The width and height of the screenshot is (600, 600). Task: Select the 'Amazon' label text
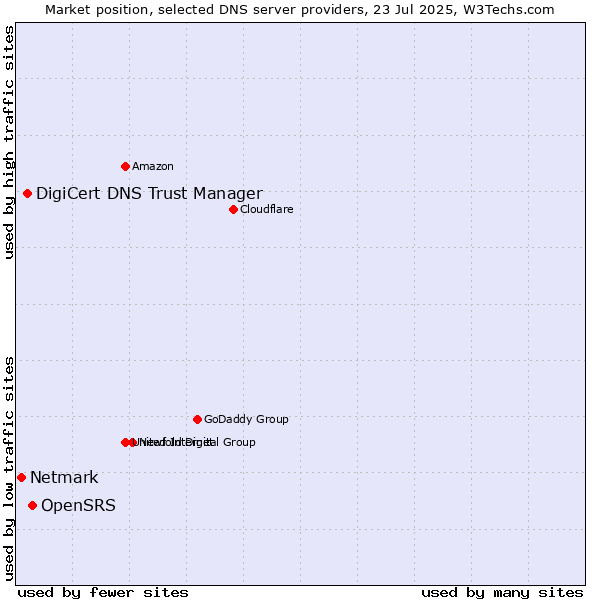pyautogui.click(x=153, y=166)
